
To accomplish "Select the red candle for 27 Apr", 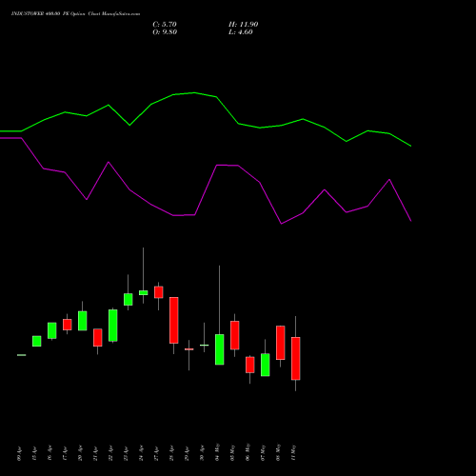I will [159, 292].
